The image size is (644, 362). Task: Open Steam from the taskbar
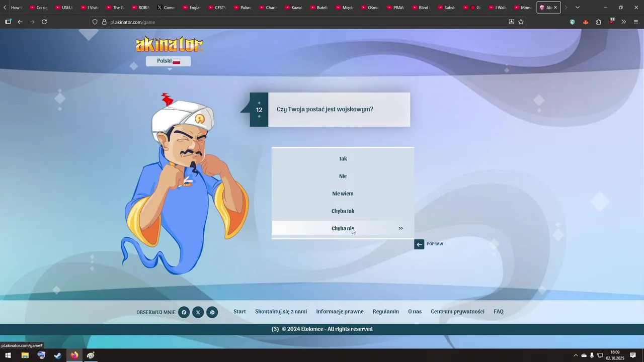pyautogui.click(x=58, y=355)
